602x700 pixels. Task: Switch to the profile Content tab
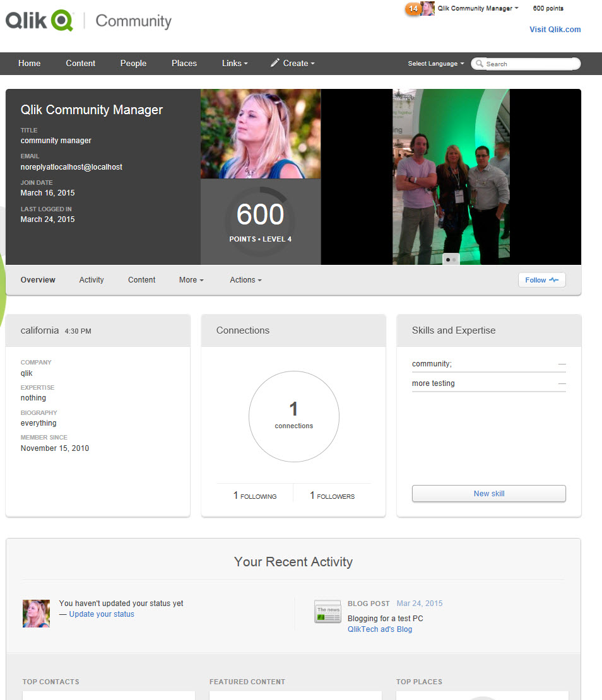tap(141, 280)
